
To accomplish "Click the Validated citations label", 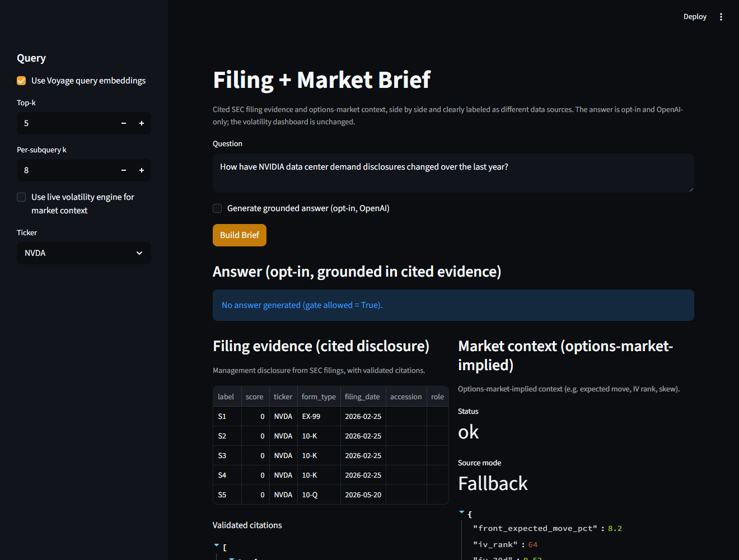I will tap(247, 525).
